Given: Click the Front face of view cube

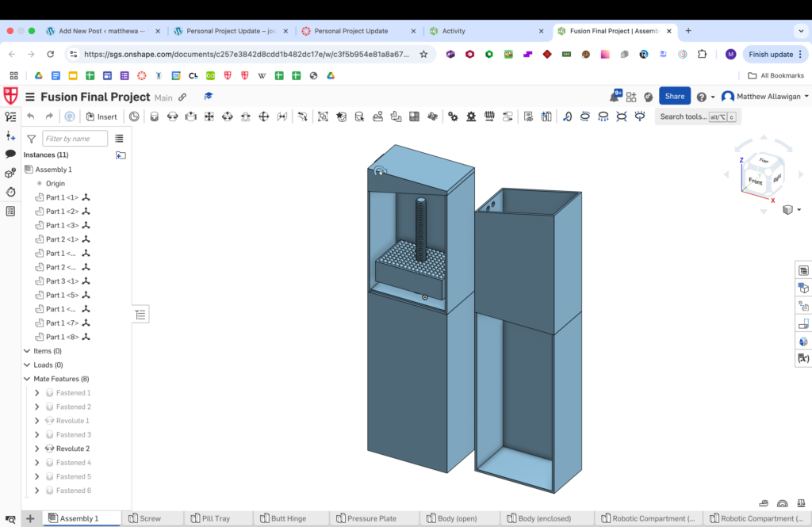Looking at the screenshot, I should pos(756,181).
